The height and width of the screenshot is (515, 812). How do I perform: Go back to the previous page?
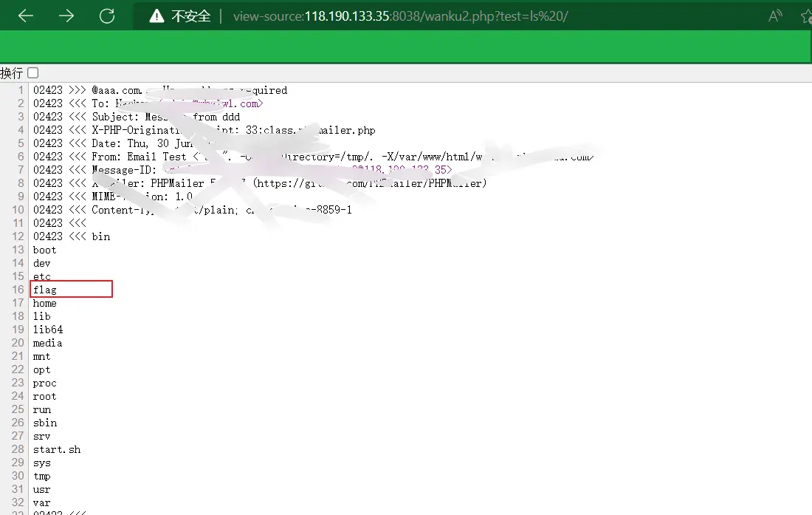pos(25,16)
